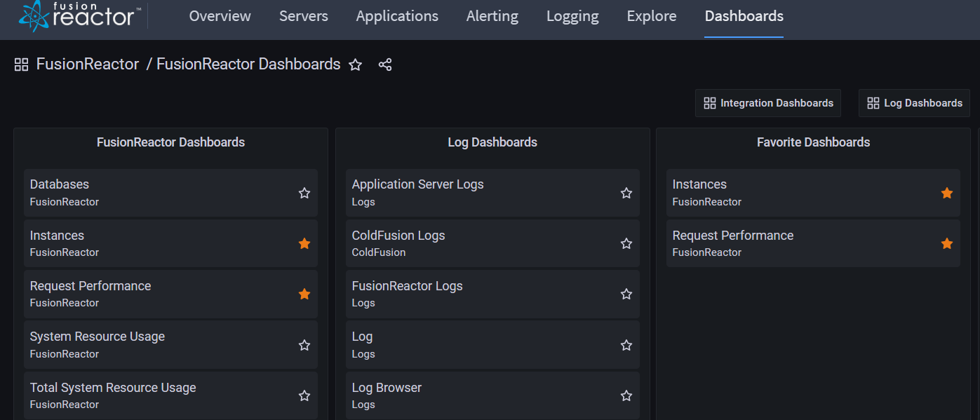The image size is (980, 420).
Task: Open the Total System Resource Usage dashboard
Action: [170, 395]
